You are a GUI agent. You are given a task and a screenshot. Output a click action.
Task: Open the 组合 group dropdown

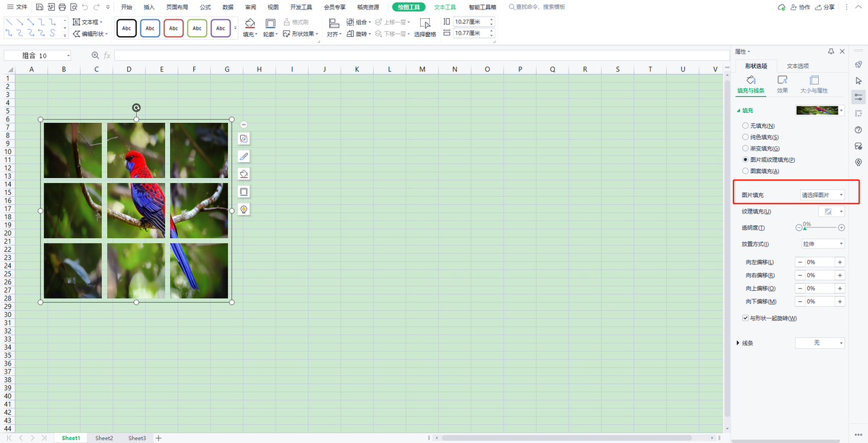pyautogui.click(x=359, y=22)
